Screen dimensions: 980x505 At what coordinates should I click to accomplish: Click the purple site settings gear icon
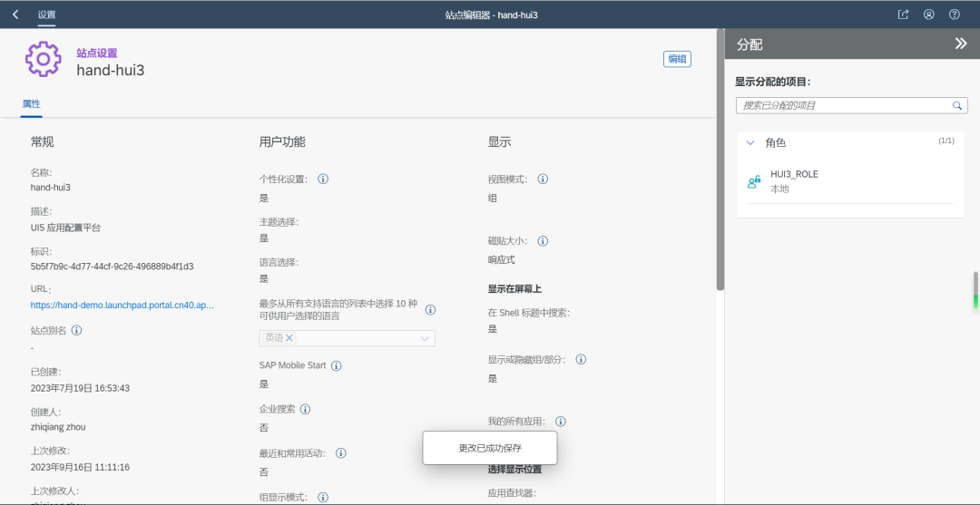(44, 59)
